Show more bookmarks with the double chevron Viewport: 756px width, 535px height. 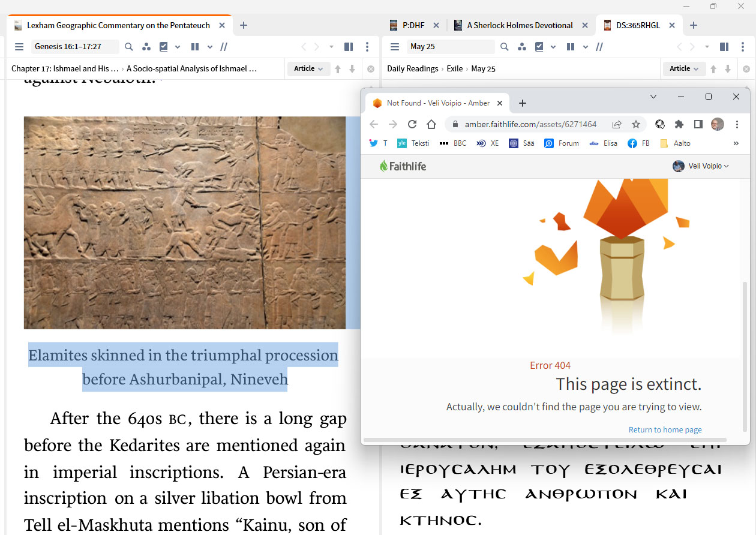pyautogui.click(x=736, y=143)
